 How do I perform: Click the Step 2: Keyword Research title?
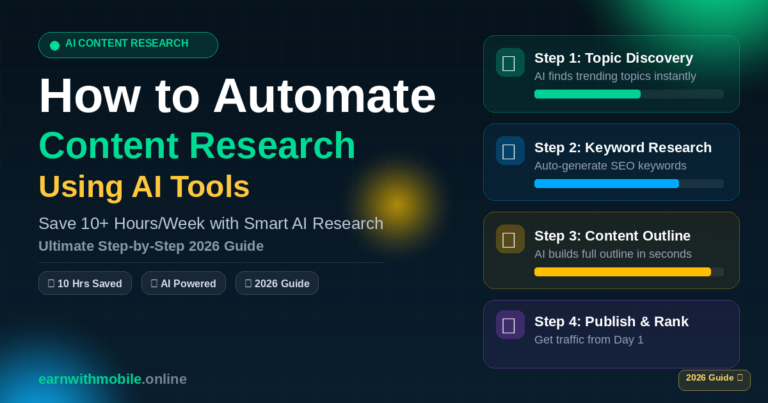(x=623, y=147)
